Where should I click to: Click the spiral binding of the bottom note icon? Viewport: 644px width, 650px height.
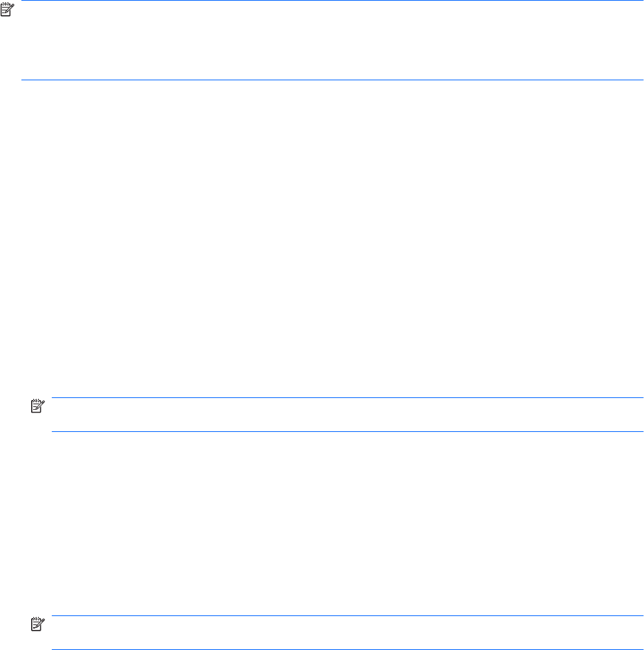pos(35,618)
